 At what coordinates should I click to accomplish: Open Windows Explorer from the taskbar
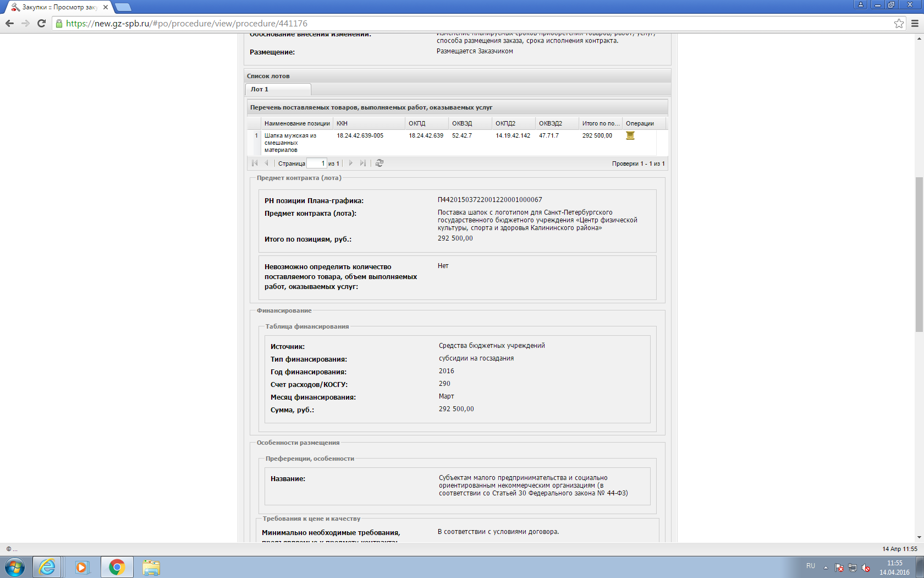pos(151,567)
